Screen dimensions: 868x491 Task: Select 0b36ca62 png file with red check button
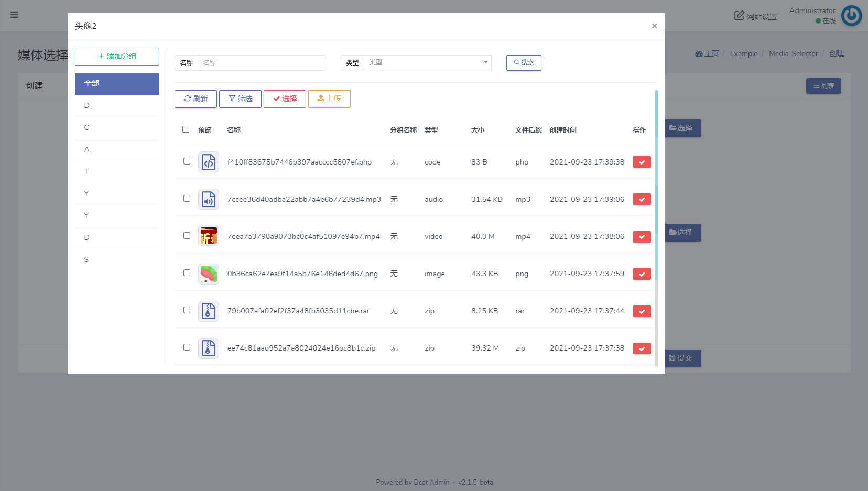[642, 274]
